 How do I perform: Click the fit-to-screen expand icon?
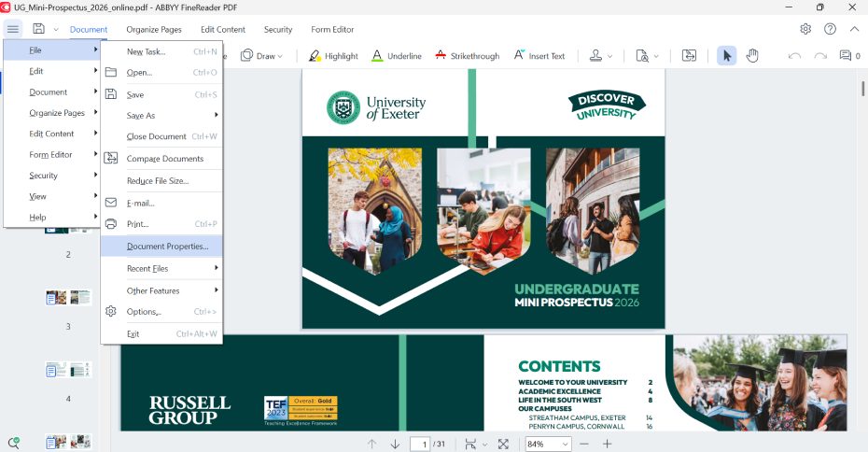(503, 444)
